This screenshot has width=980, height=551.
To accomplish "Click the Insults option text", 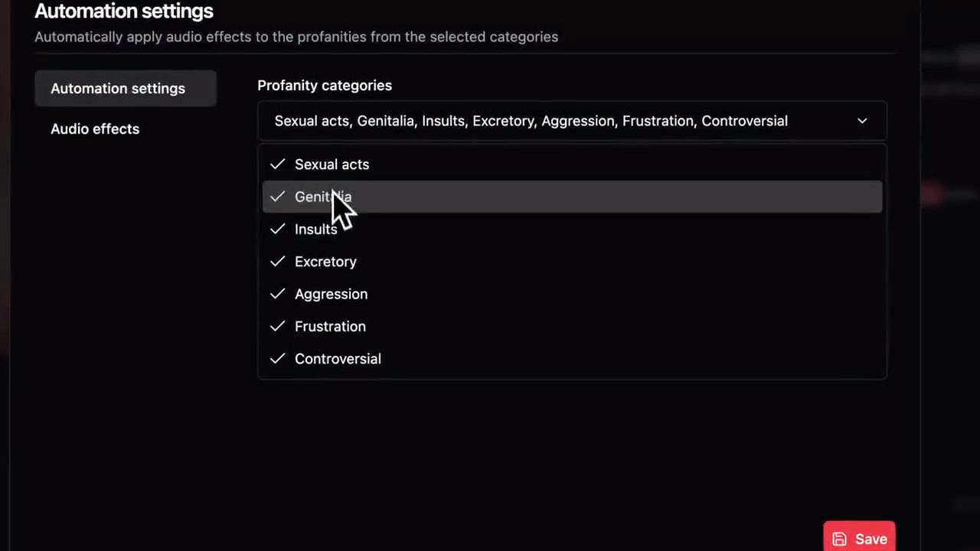I will (315, 229).
